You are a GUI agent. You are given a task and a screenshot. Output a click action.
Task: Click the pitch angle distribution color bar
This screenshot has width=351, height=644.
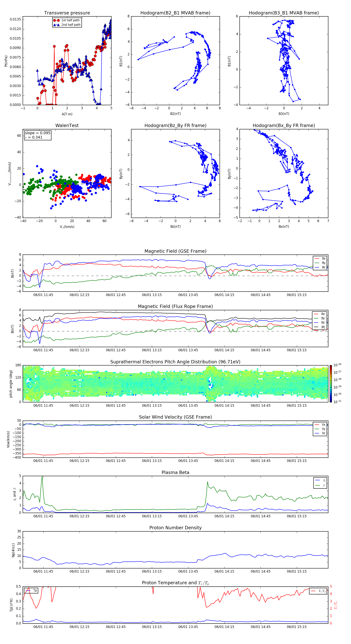(331, 384)
